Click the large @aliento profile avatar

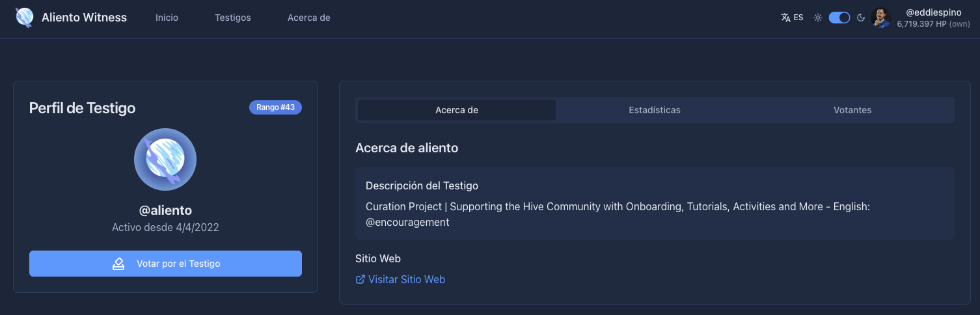click(x=165, y=159)
